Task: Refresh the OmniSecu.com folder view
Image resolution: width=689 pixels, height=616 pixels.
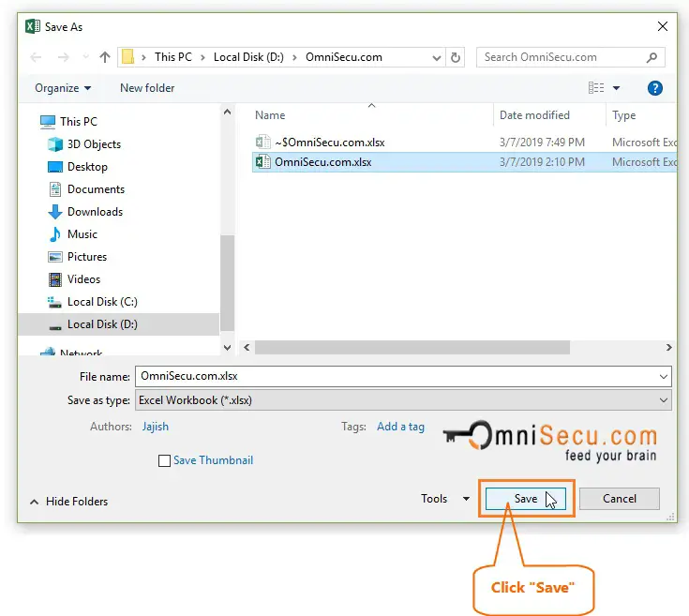Action: pyautogui.click(x=456, y=57)
